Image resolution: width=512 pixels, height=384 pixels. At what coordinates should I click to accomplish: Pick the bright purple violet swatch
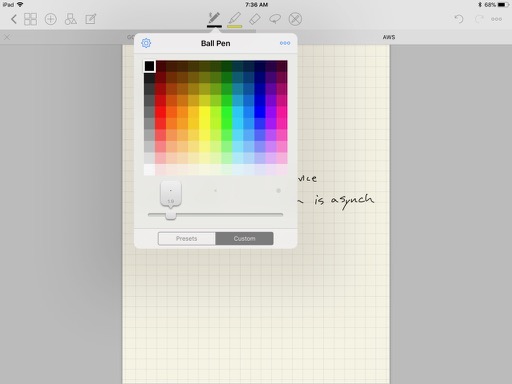click(x=271, y=112)
